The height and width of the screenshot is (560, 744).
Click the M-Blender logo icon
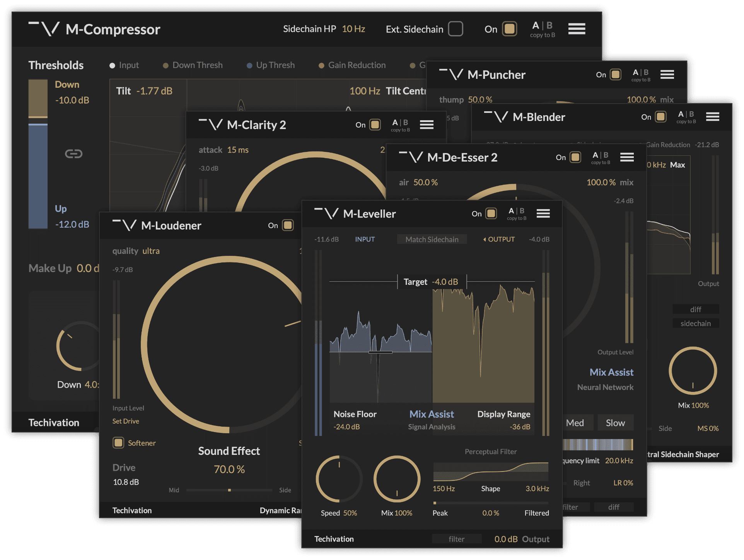tap(497, 117)
